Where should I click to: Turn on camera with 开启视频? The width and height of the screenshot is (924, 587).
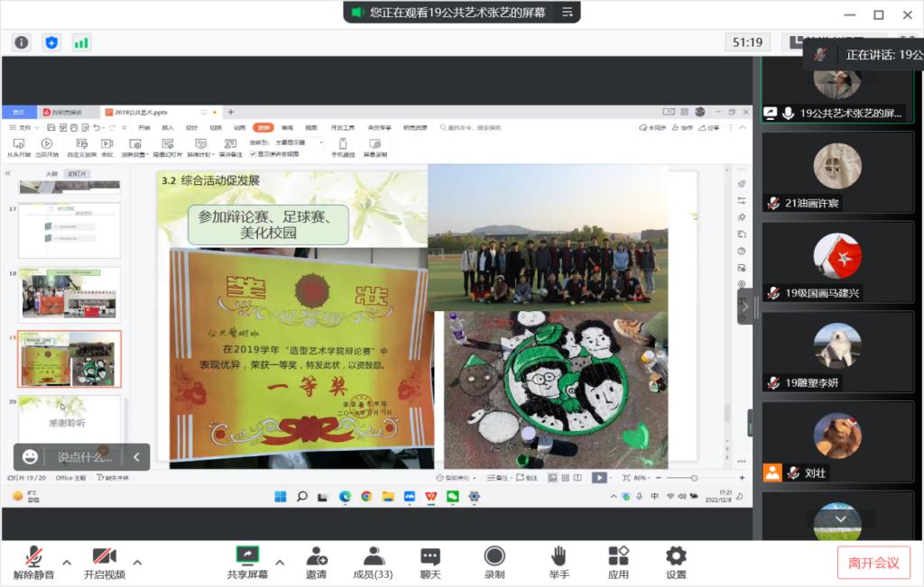(104, 563)
